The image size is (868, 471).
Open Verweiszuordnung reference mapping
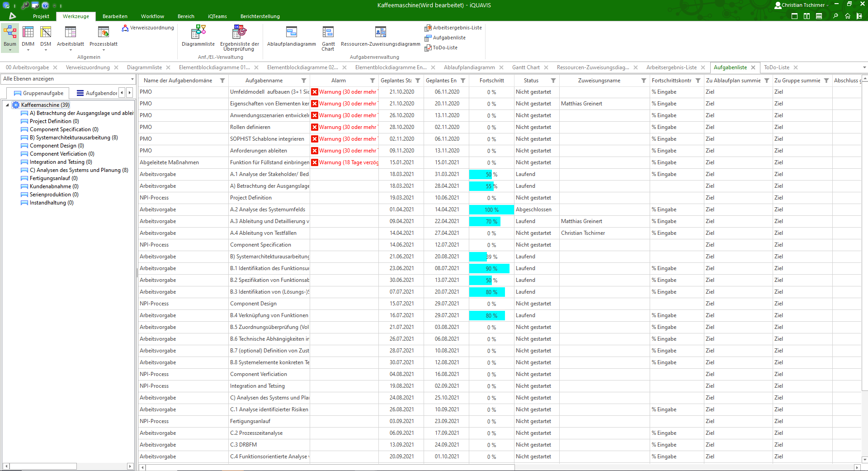click(x=148, y=28)
